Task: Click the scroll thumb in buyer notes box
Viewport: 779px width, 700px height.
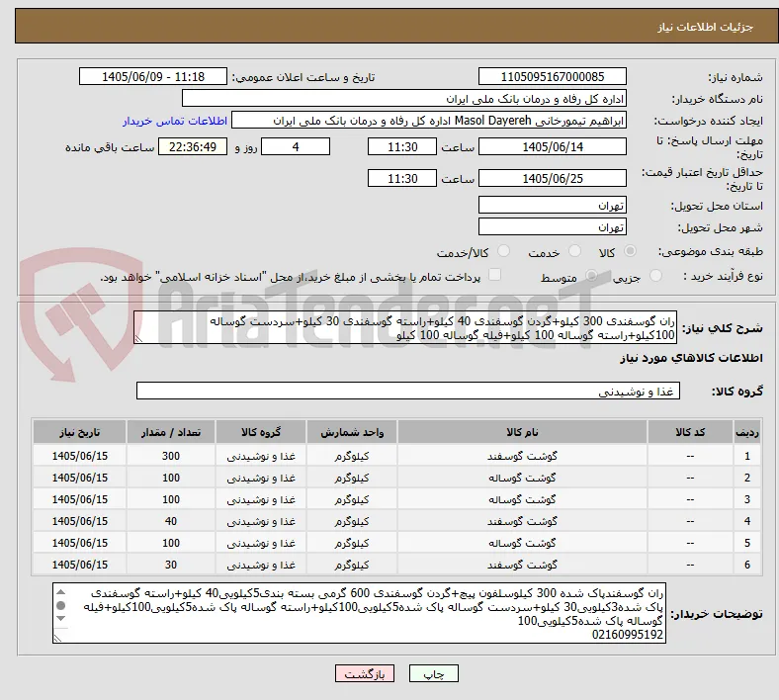Action: (61, 606)
